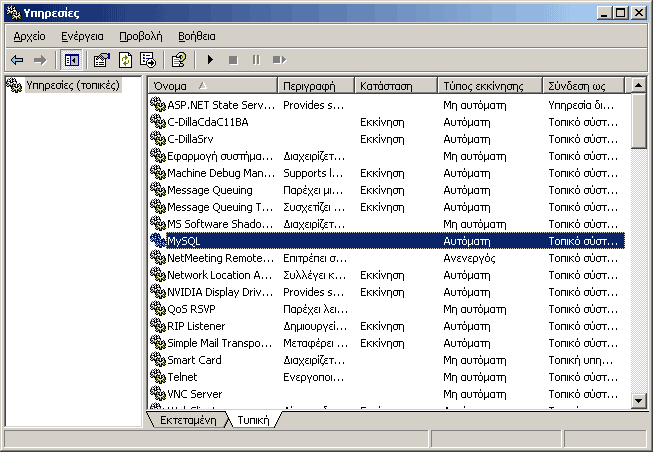Click the vertical scrollbar thumb
Screen dimensions: 653x452
[638, 121]
